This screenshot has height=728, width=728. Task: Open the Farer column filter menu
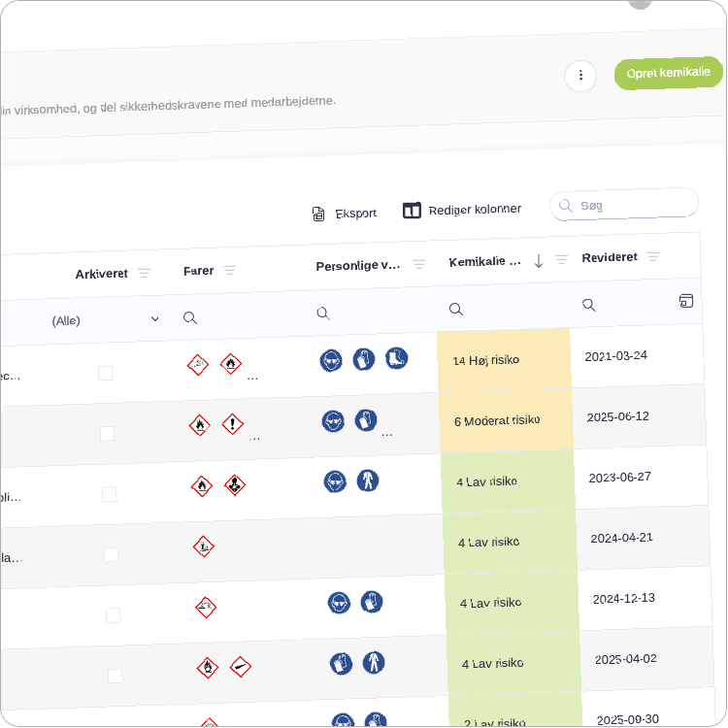coord(230,271)
